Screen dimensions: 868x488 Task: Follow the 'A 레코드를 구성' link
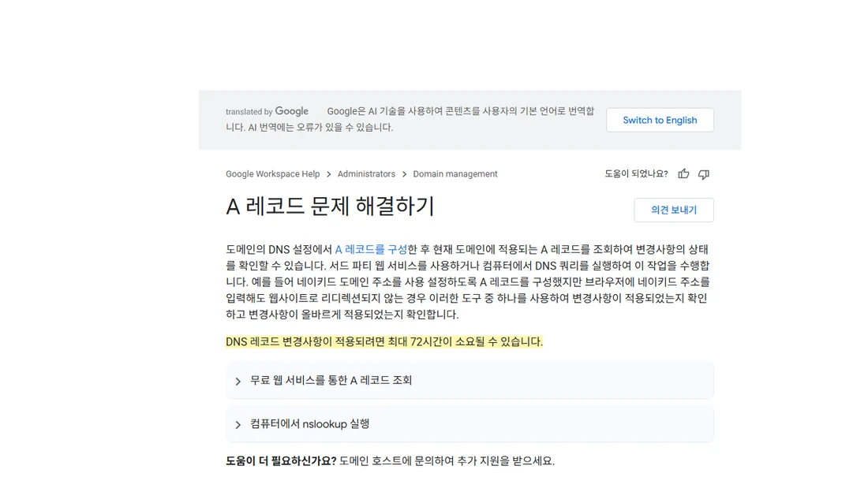(x=371, y=250)
